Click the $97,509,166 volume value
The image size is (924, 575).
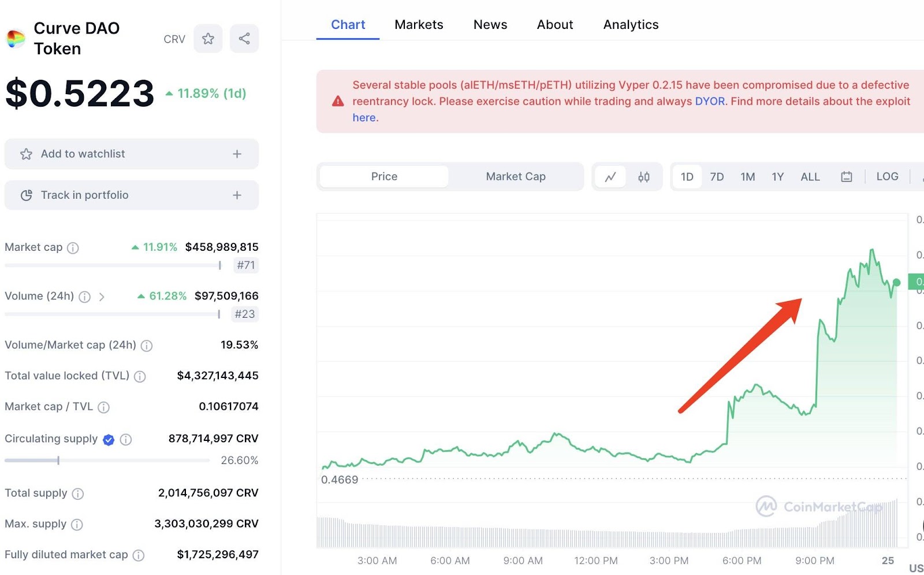[226, 296]
